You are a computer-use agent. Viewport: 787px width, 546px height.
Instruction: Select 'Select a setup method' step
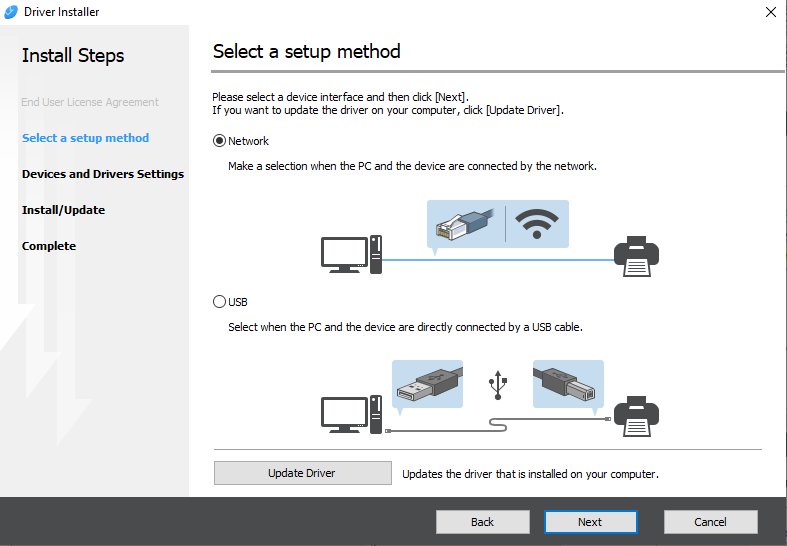(x=85, y=138)
